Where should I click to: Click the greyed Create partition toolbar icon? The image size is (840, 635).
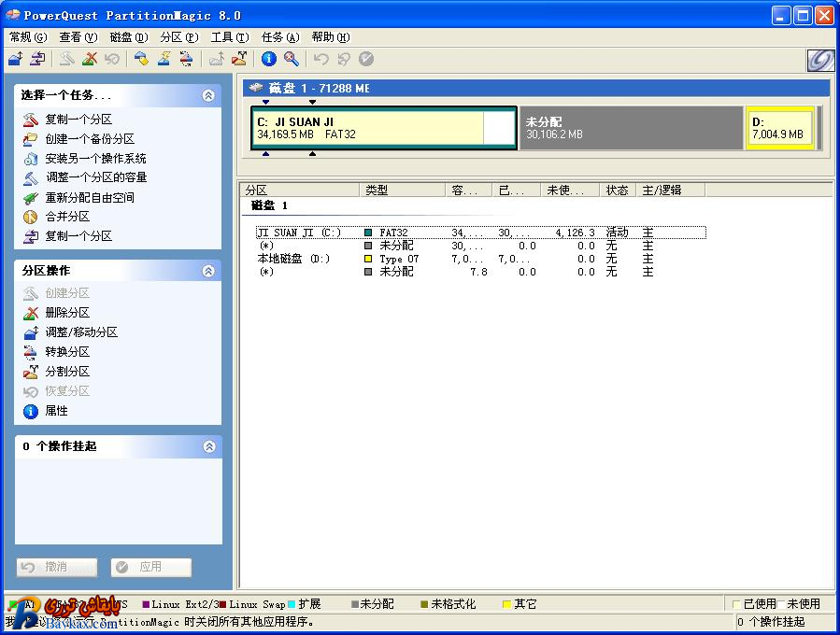(67, 58)
